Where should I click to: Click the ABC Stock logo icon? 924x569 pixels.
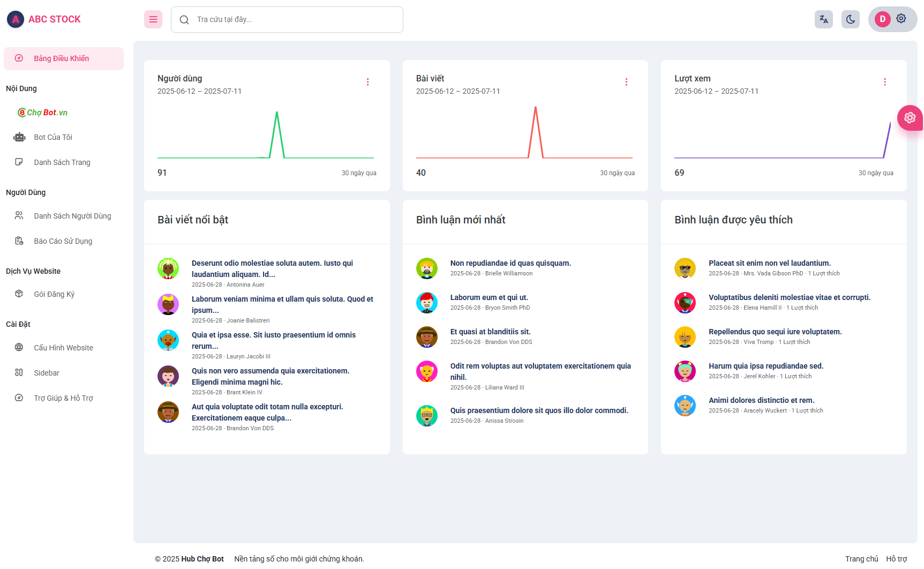click(16, 20)
